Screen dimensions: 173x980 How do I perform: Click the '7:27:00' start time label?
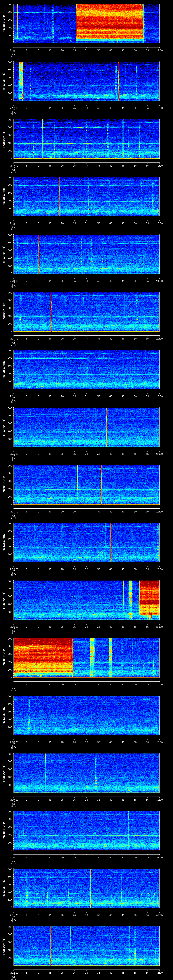point(14,684)
